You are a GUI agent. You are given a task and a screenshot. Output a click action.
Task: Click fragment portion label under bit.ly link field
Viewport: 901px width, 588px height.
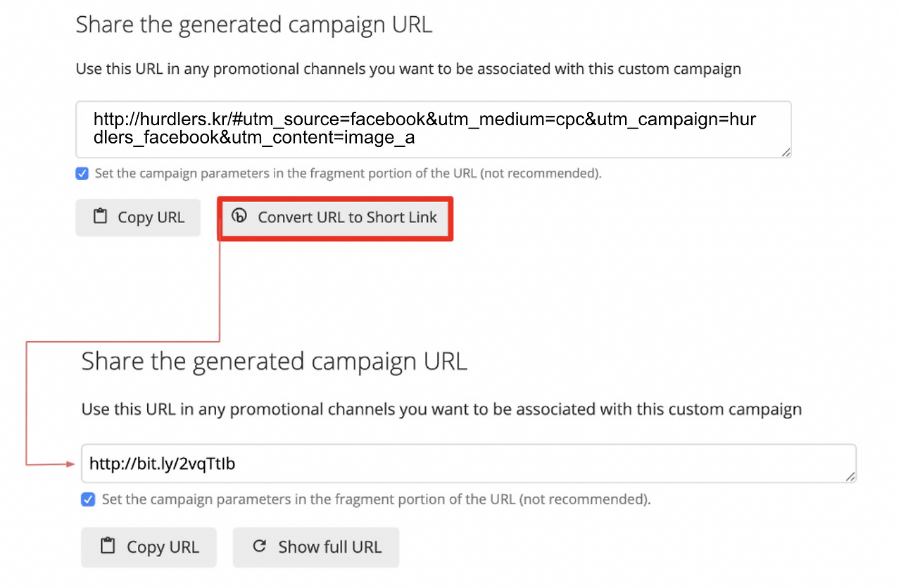(376, 500)
